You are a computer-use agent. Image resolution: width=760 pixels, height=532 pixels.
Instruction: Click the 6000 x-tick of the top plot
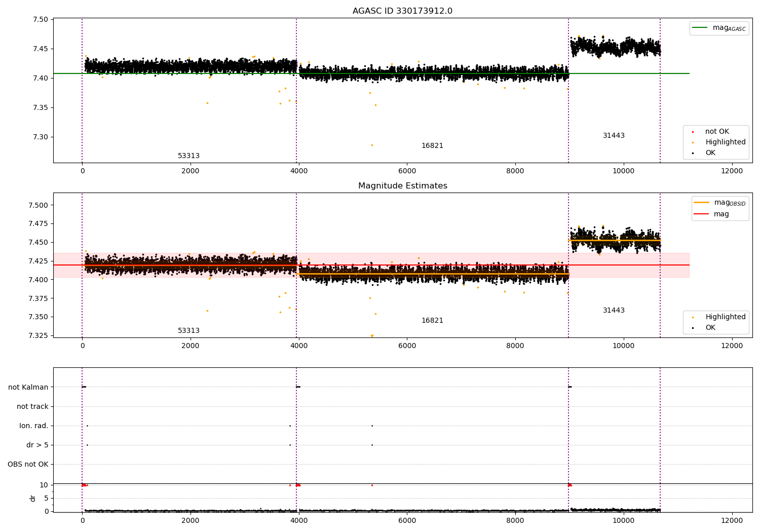407,171
